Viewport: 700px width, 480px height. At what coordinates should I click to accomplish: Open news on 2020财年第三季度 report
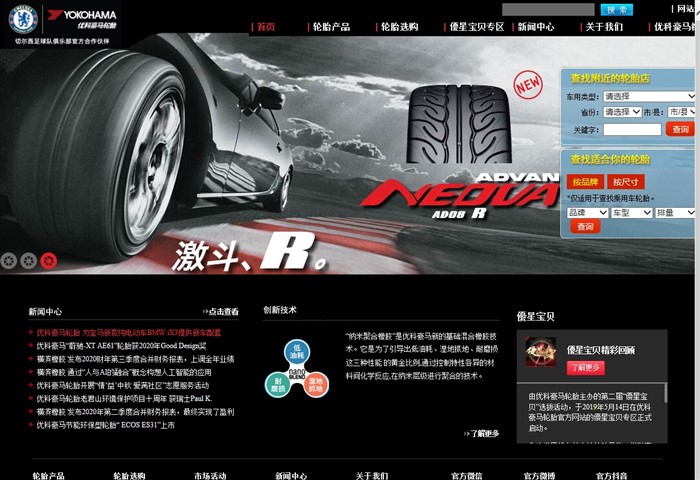coord(135,359)
